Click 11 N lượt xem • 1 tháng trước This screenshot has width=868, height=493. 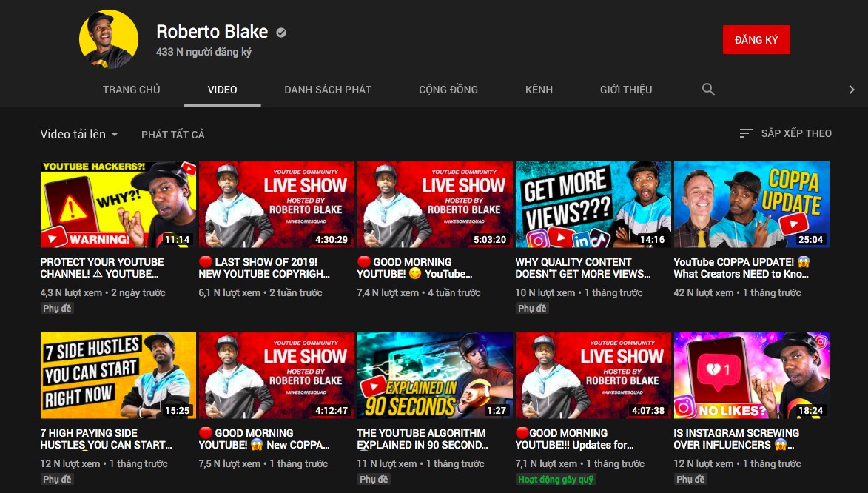click(421, 464)
